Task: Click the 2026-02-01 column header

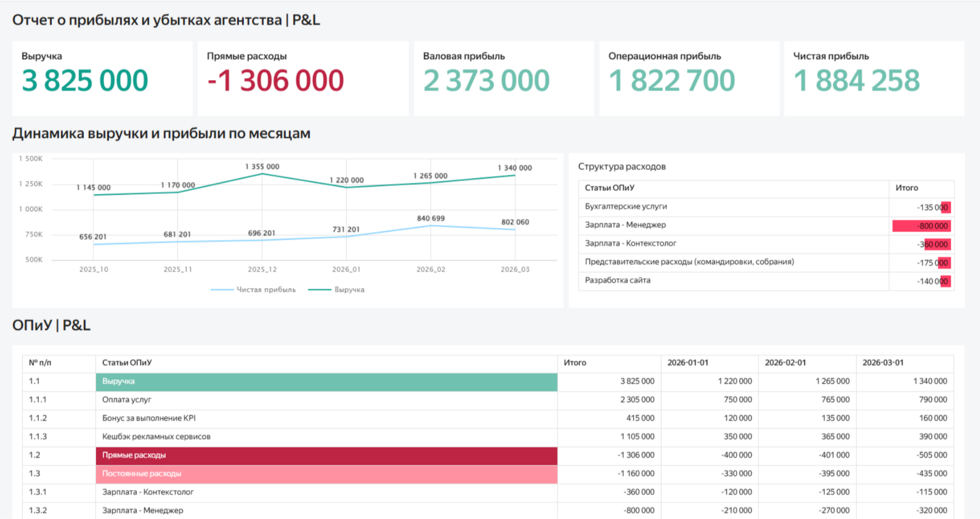Action: click(785, 363)
